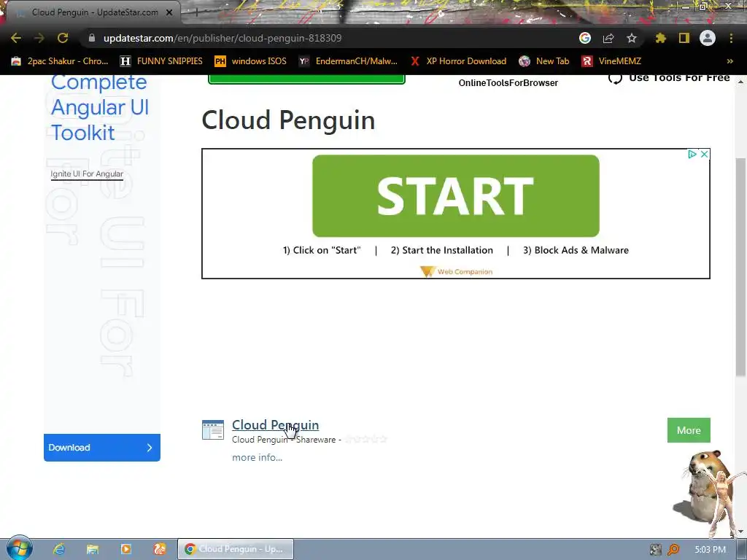Screen dimensions: 747x560
Task: Click the orange app icon in taskbar
Action: (160, 549)
